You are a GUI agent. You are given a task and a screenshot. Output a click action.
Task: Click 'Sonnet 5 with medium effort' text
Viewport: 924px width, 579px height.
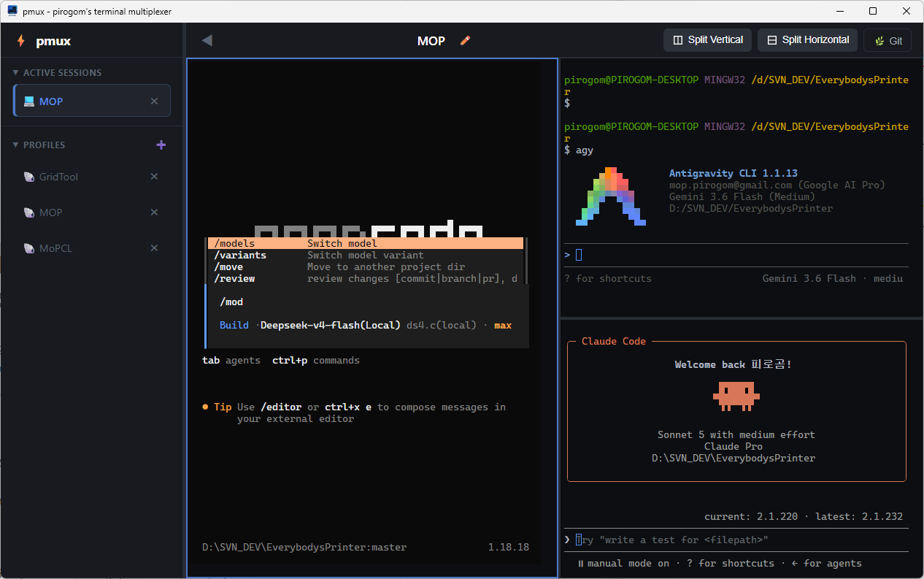pyautogui.click(x=736, y=434)
